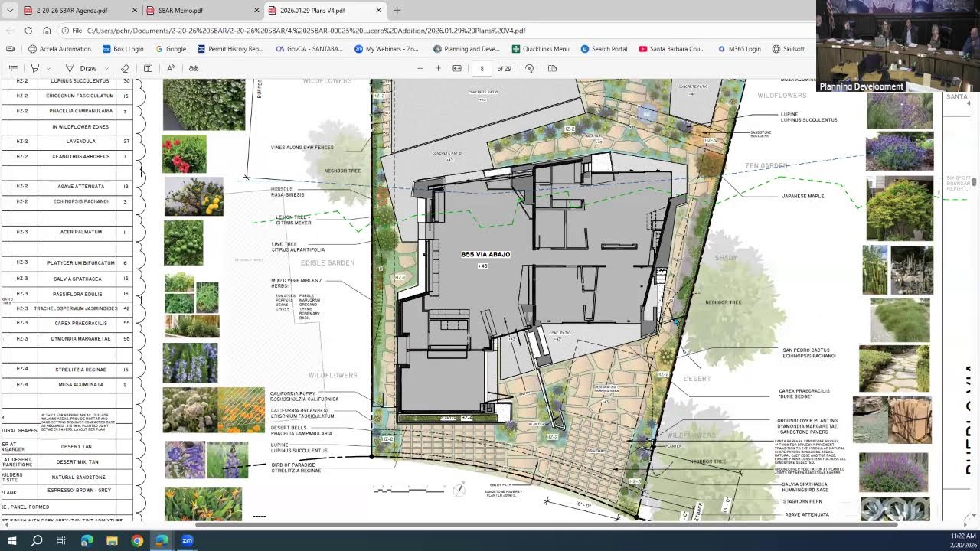
Task: Close the Plans V4.pdf tab
Action: pos(379,11)
